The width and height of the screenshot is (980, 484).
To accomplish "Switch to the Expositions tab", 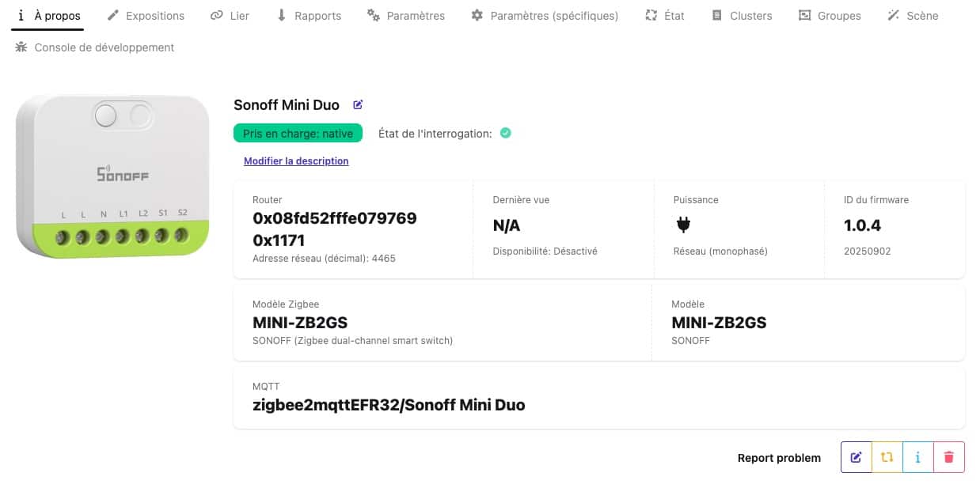I will (x=146, y=16).
